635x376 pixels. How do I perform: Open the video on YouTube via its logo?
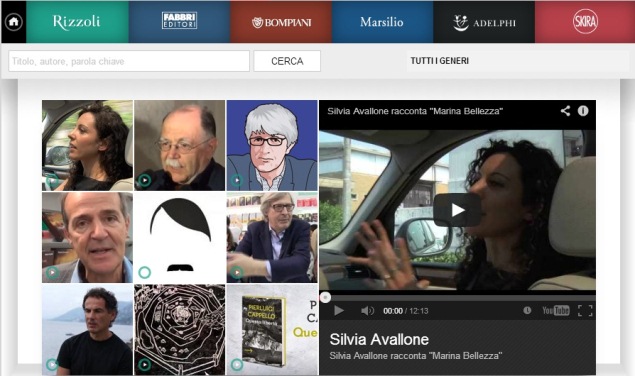point(556,311)
